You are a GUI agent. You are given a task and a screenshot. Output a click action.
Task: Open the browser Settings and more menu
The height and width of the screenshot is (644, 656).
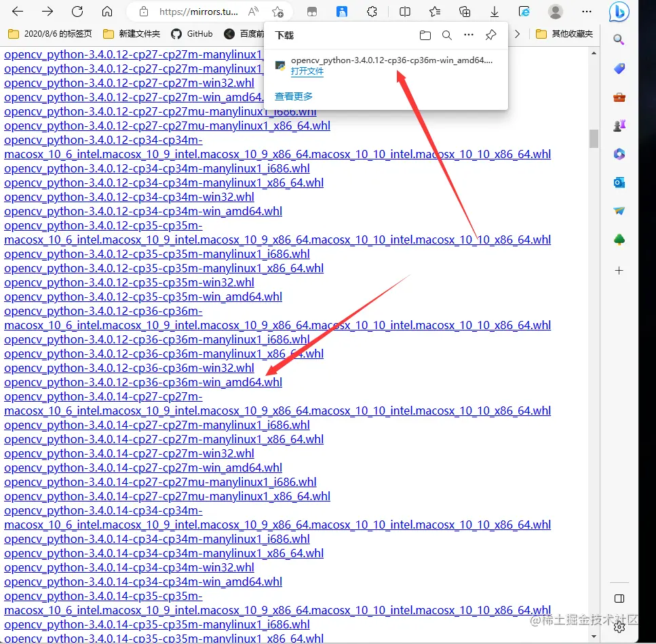587,12
